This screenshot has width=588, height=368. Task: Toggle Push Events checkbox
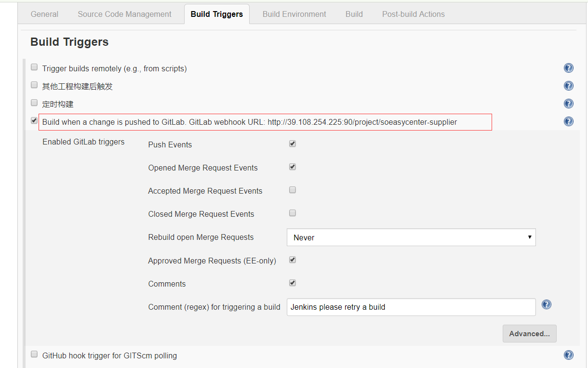(x=293, y=144)
